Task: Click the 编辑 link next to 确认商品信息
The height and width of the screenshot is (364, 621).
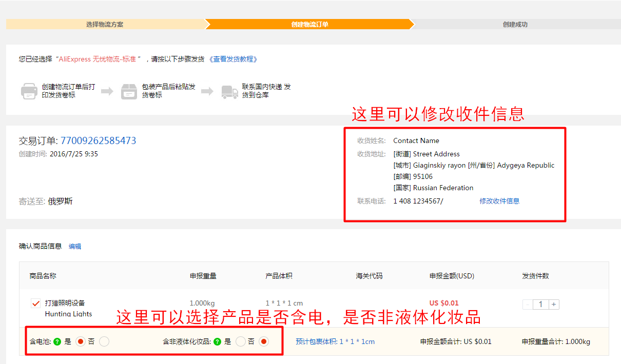Action: pyautogui.click(x=74, y=246)
